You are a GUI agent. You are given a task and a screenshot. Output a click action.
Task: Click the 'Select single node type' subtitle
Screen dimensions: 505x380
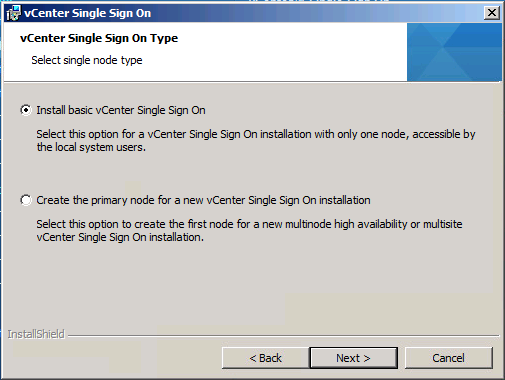(x=87, y=60)
